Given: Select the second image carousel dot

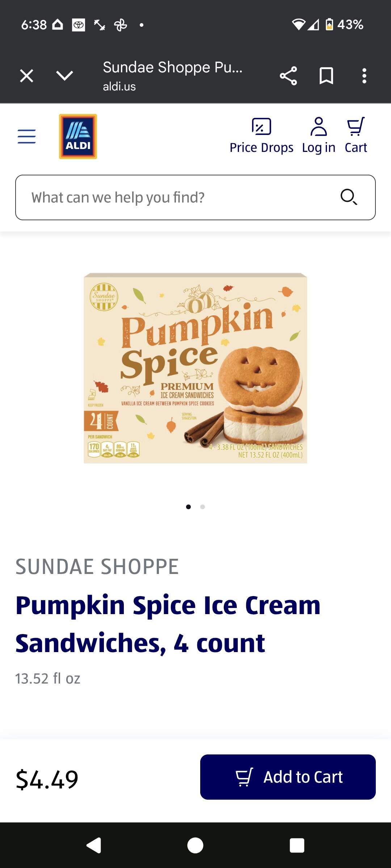Looking at the screenshot, I should click(x=203, y=507).
